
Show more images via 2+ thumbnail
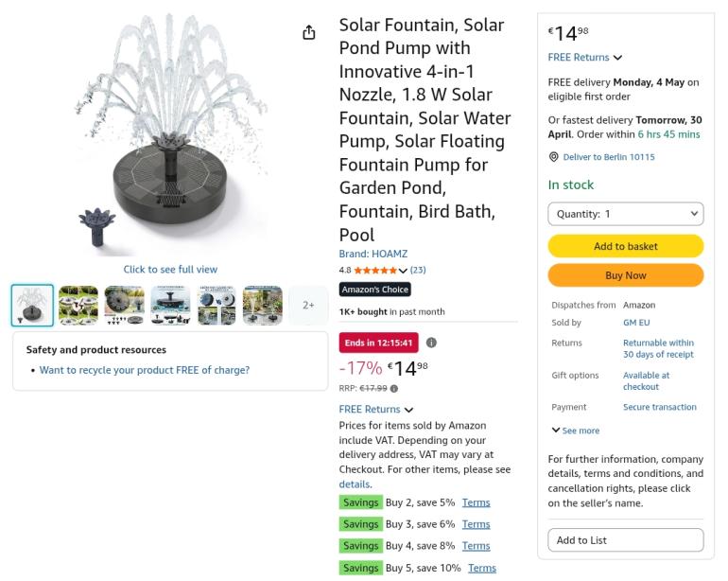click(308, 305)
